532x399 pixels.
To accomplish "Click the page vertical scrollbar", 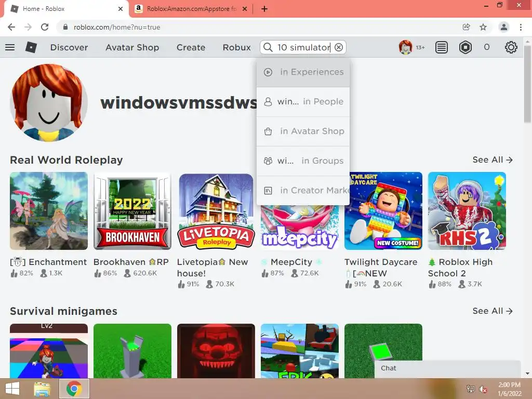I will point(527,85).
